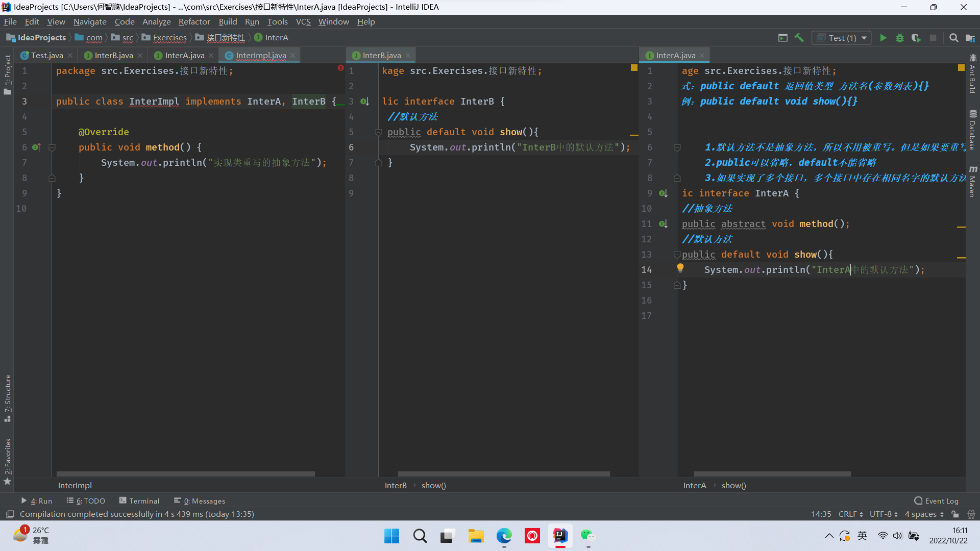Viewport: 980px width, 551px height.
Task: Open the UTF-8 file encoding selector
Action: point(884,514)
